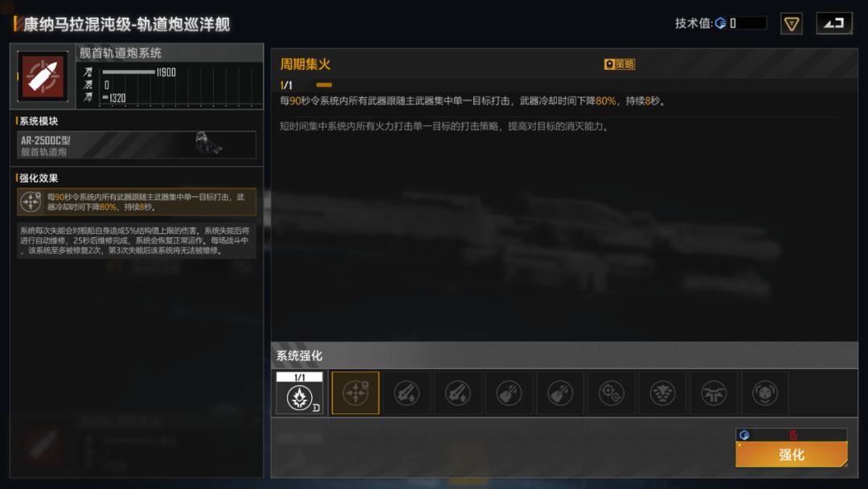The image size is (868, 489).
Task: Select the double-target crosshair upgrade icon
Action: pos(611,393)
